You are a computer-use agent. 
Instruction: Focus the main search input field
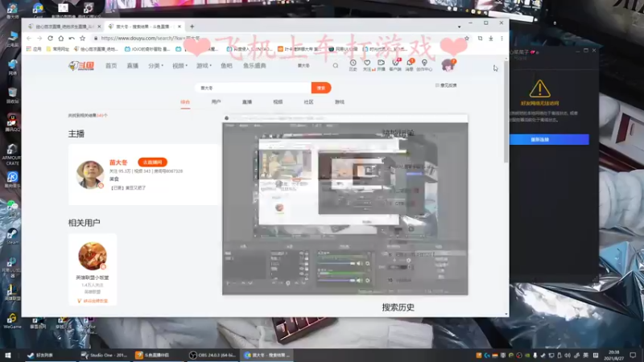254,88
